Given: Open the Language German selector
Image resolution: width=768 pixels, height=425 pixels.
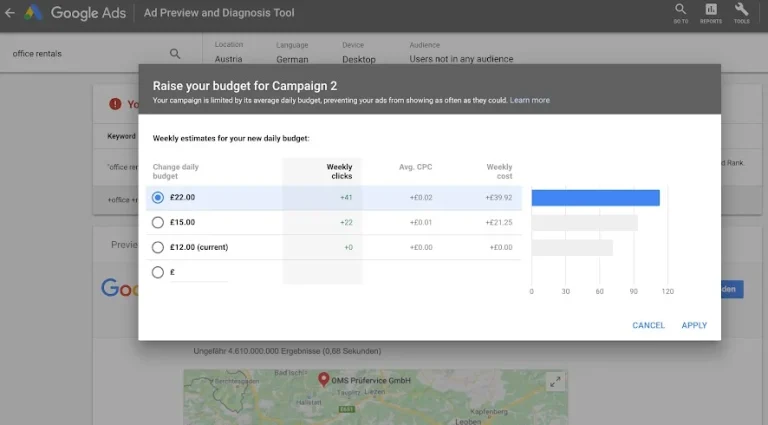Looking at the screenshot, I should (x=292, y=52).
